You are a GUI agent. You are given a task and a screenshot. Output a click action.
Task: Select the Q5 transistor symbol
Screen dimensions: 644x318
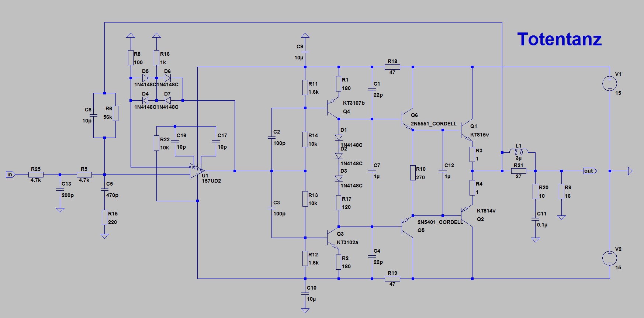click(x=408, y=227)
